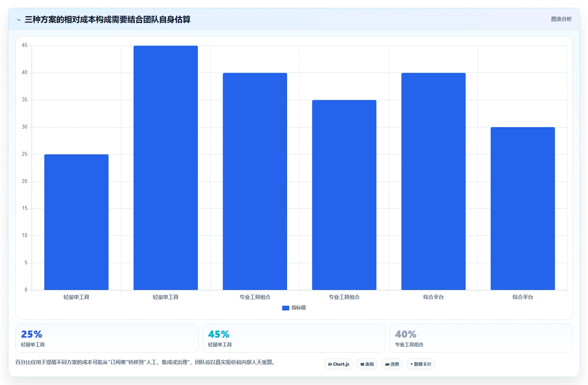Viewport: 588px width, 385px height.
Task: Click the 指标值 legend label text
Action: (299, 308)
